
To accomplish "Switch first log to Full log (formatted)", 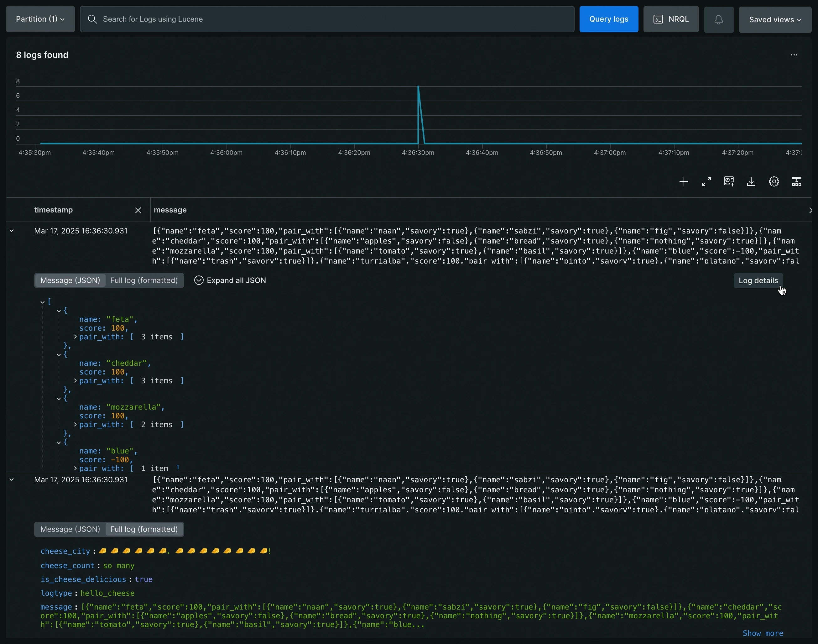I will [x=143, y=280].
